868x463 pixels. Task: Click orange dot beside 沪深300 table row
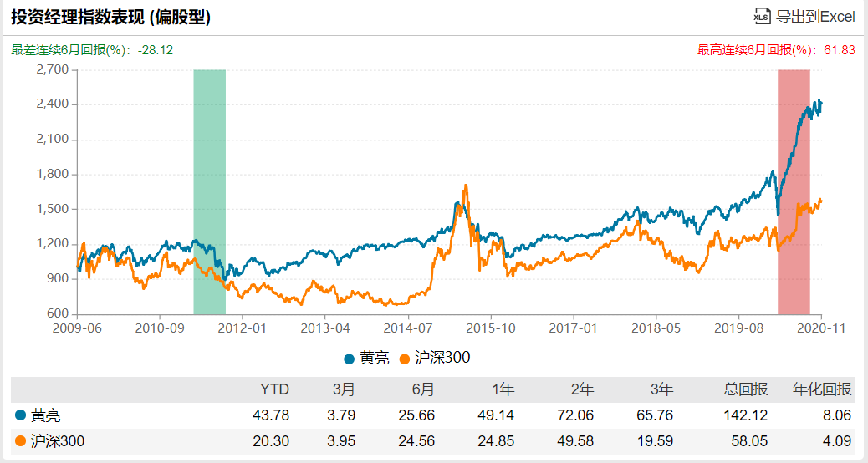(x=20, y=440)
